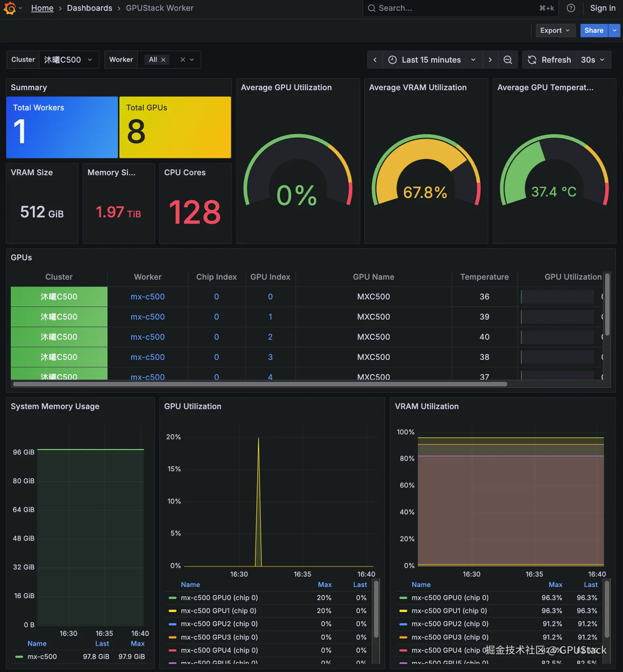Toggle mx-c500 GPU1 series in VRAM Utilization legend
Screen dimensions: 623x672
449,611
